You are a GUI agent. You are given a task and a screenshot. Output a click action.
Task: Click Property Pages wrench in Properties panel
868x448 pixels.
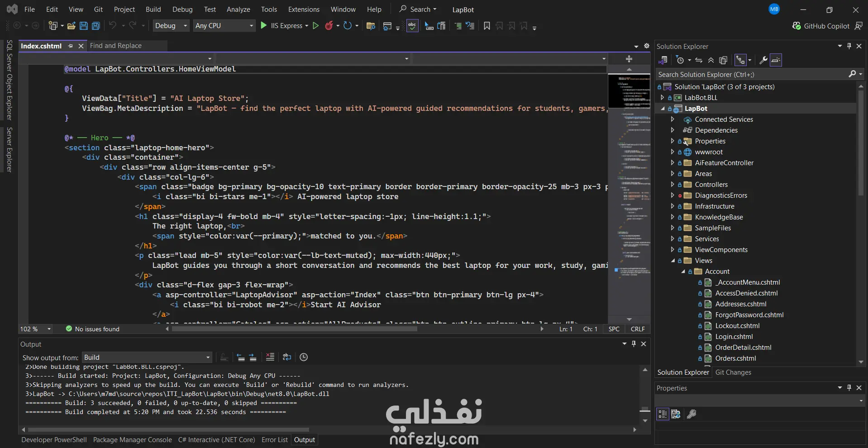point(692,414)
